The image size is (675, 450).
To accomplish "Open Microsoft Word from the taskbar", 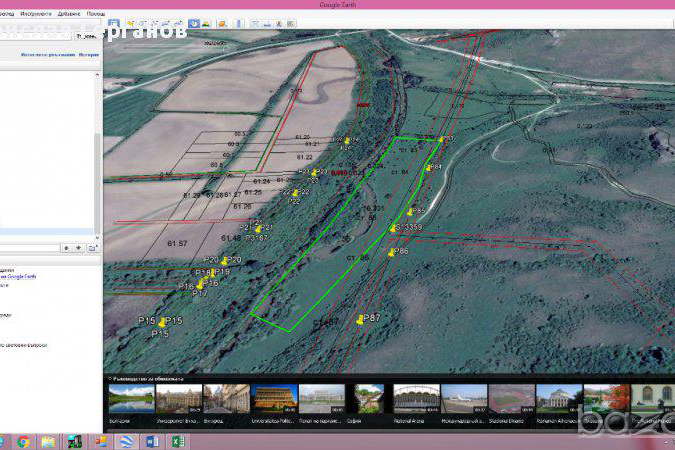I will click(x=152, y=441).
